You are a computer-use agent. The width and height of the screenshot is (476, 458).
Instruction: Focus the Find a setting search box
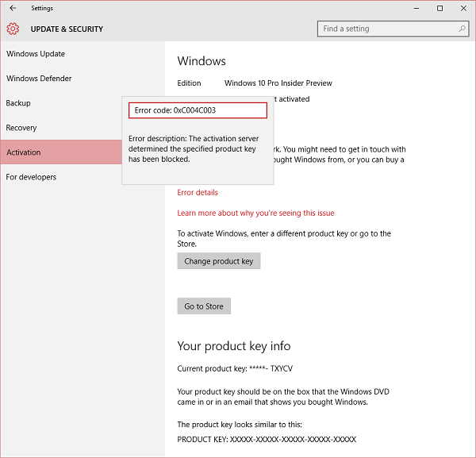tap(393, 29)
